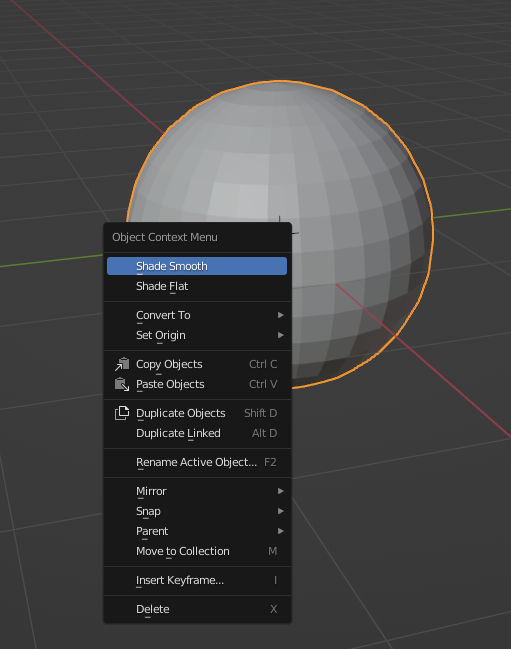Open the Parent submenu
511x649 pixels.
197,531
